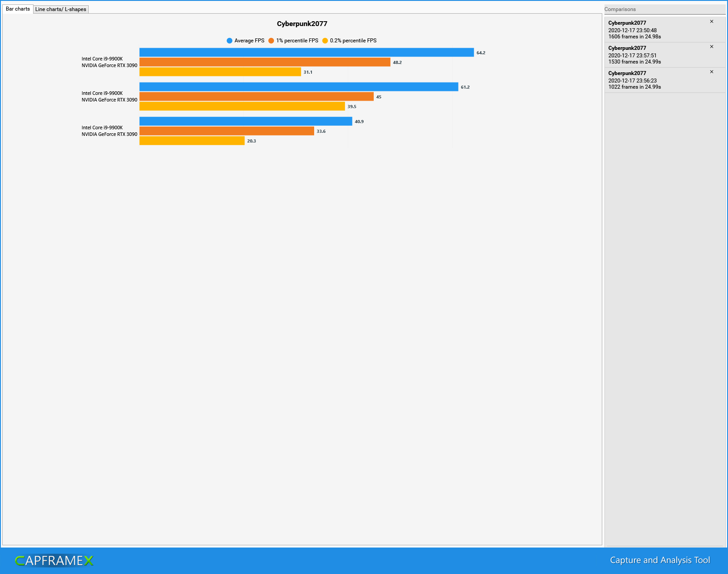
Task: Click the orange bar labeled 45
Action: tap(256, 97)
